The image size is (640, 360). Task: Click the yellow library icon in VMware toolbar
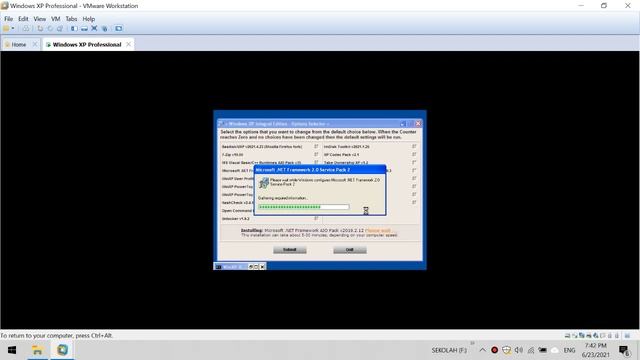click(x=6, y=28)
